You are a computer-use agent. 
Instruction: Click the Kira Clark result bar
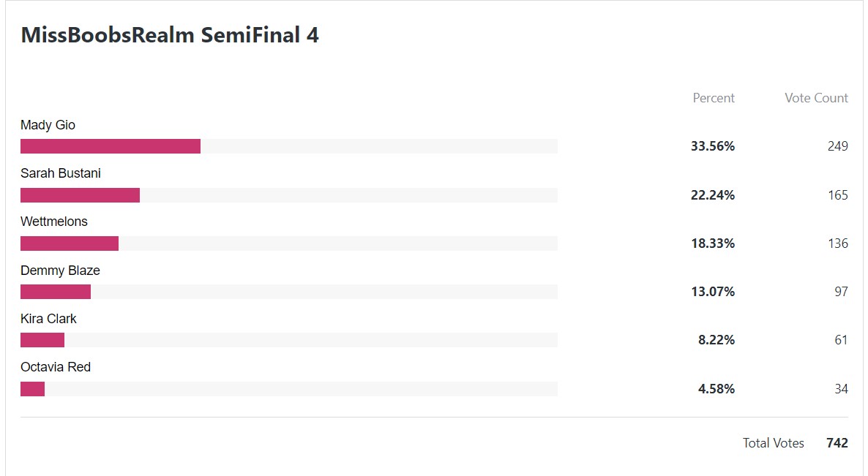tap(289, 340)
